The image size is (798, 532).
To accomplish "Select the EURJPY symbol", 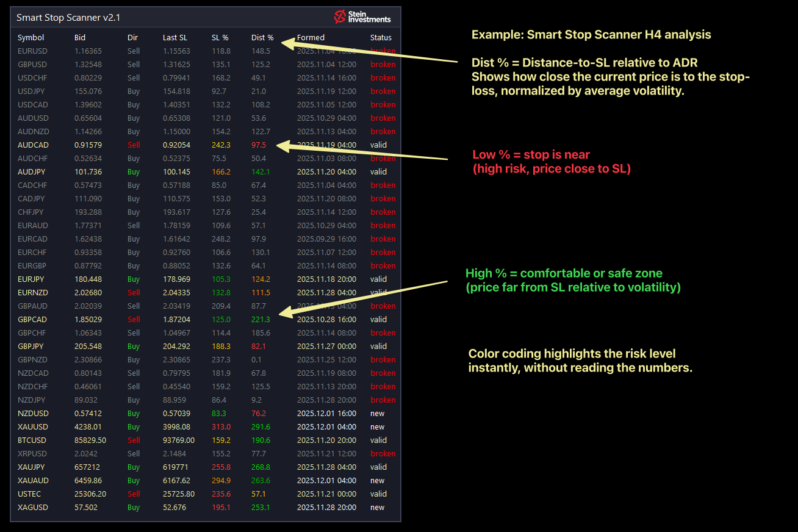I will pyautogui.click(x=31, y=279).
